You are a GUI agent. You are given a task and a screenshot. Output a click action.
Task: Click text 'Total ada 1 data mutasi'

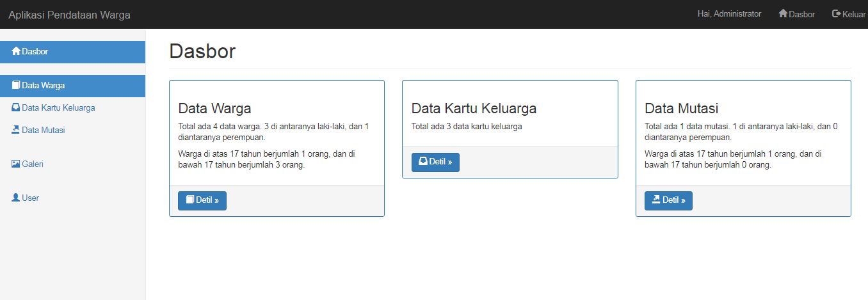(x=687, y=127)
